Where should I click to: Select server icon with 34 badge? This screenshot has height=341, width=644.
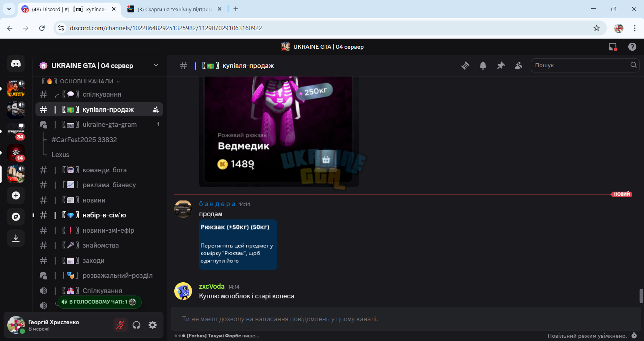pos(16,131)
